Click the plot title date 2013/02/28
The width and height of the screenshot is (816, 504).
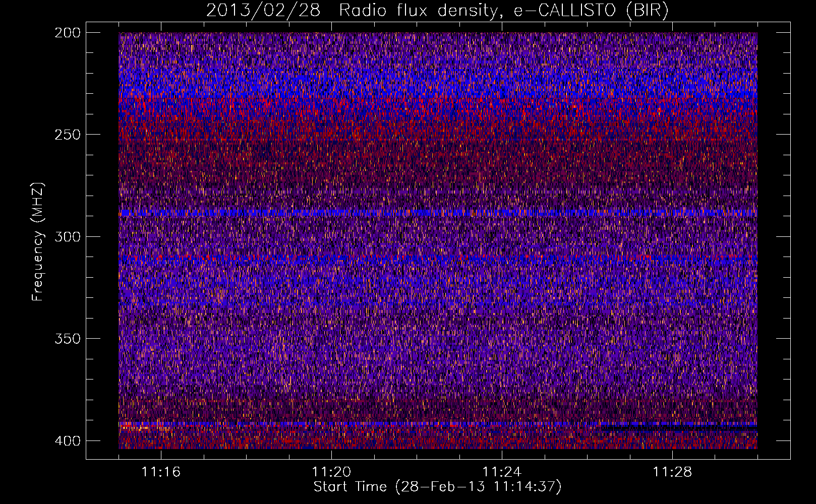[x=263, y=11]
